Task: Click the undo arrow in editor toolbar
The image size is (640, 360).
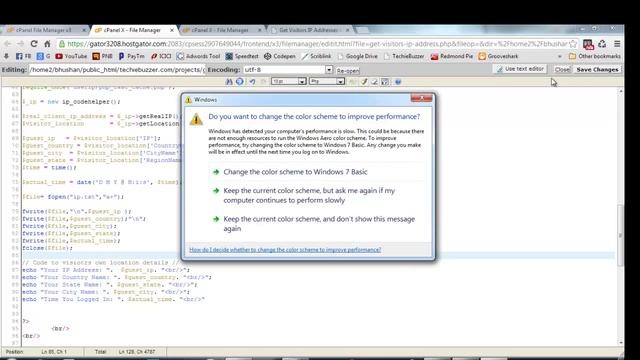Action: coord(252,82)
